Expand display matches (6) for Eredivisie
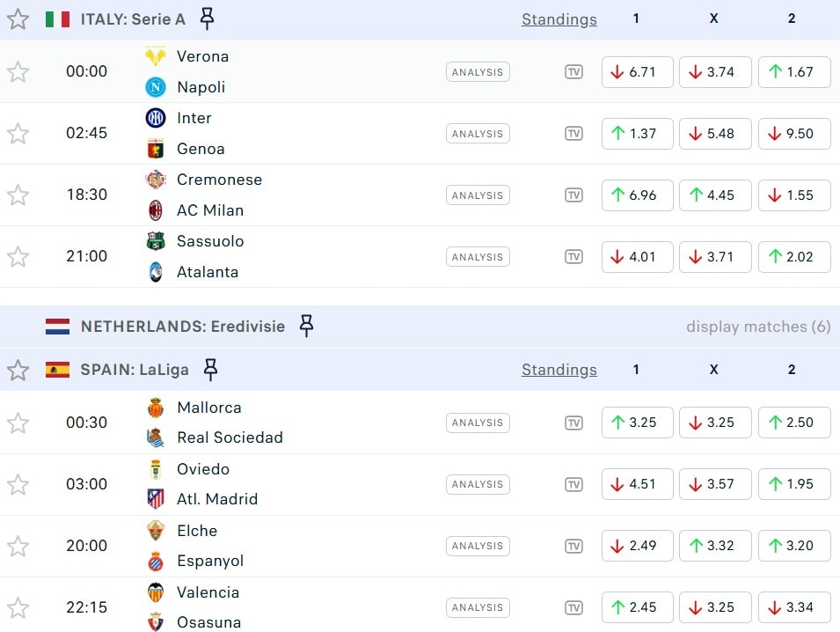This screenshot has width=840, height=632. 757,327
